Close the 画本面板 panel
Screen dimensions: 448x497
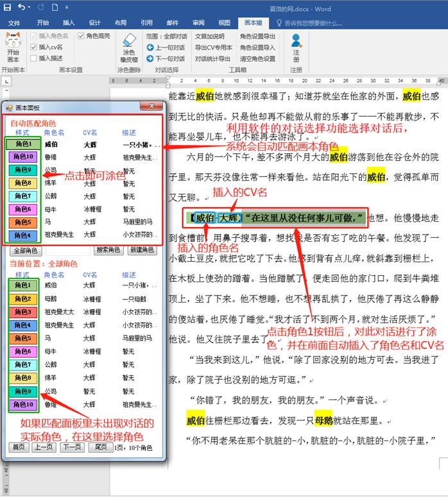coord(151,106)
